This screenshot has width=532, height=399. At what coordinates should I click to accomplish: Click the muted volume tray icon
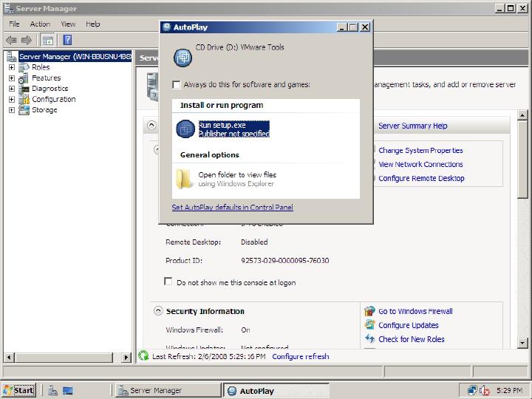(x=485, y=391)
